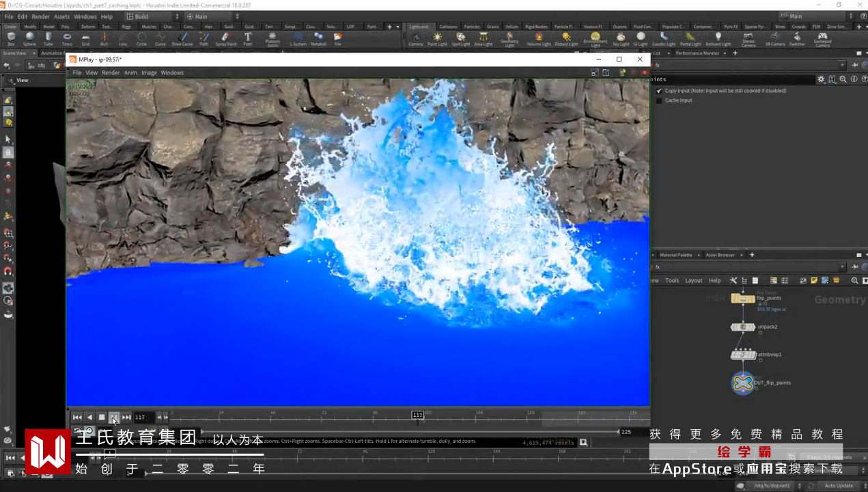Open Houdini's Assets menu
The width and height of the screenshot is (868, 492).
coord(61,16)
